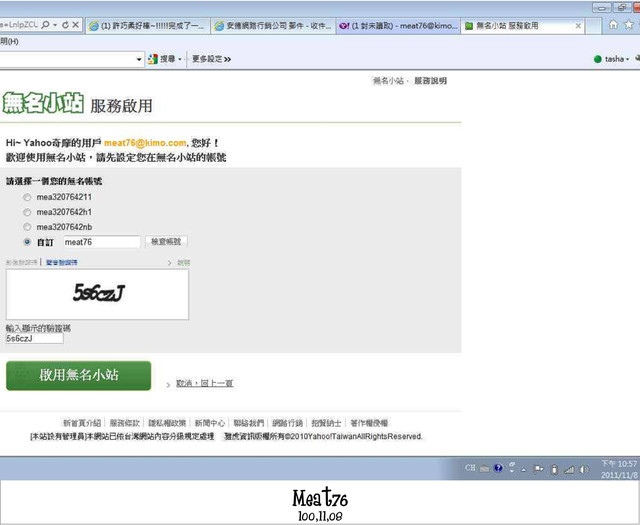The image size is (640, 525).
Task: Click the 5s6czJ captcha image
Action: (x=98, y=294)
